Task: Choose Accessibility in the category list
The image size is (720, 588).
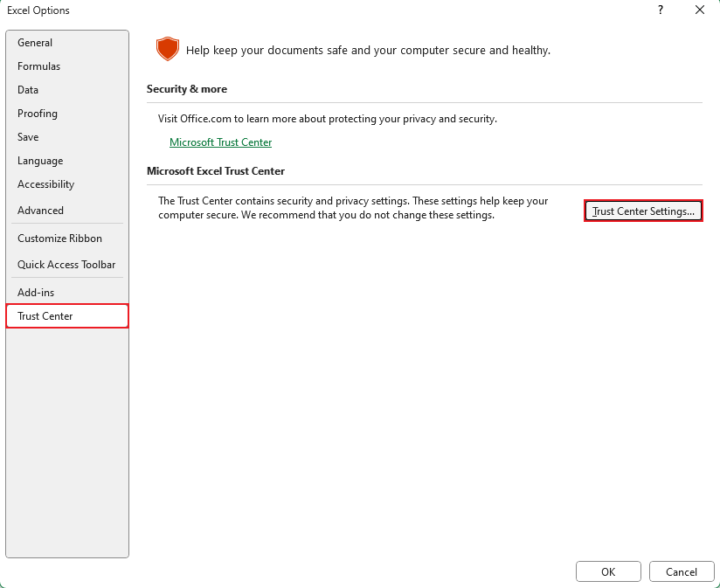Action: (x=67, y=184)
